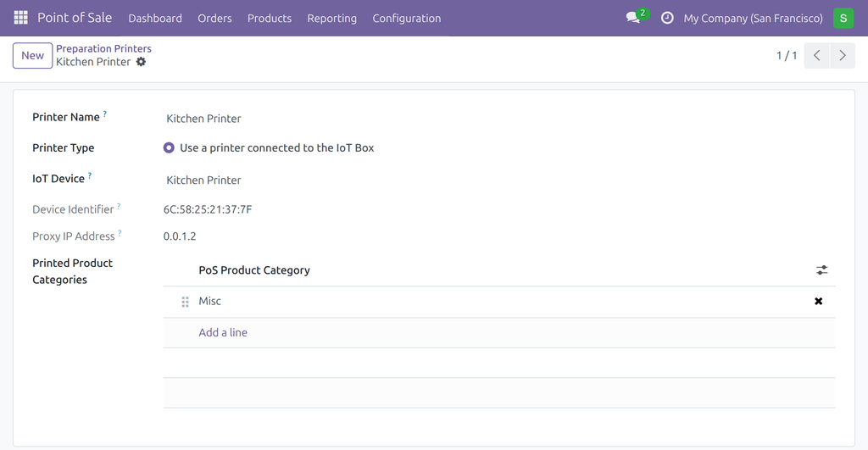Open the conversations chat icon
Viewport: 868px width, 450px height.
(x=632, y=18)
